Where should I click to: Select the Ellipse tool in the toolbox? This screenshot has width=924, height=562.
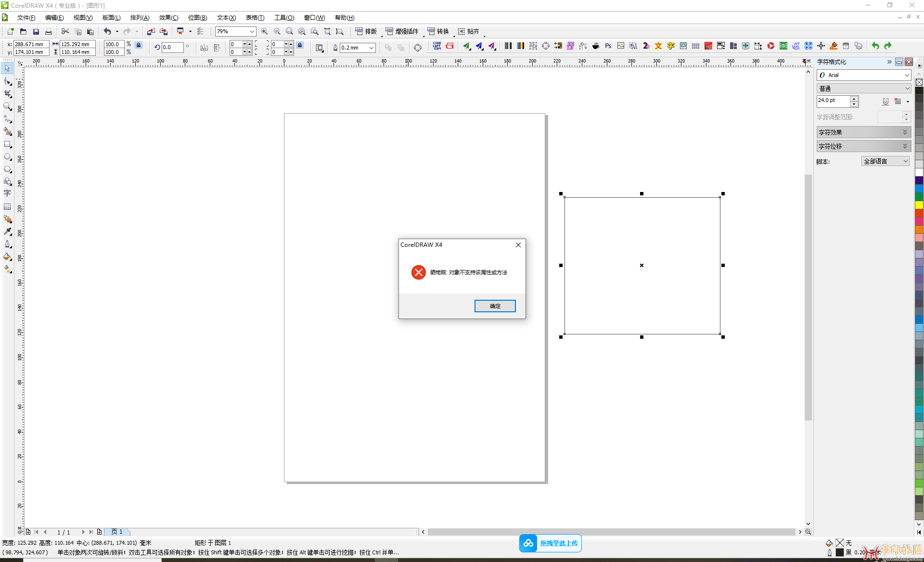[x=7, y=156]
